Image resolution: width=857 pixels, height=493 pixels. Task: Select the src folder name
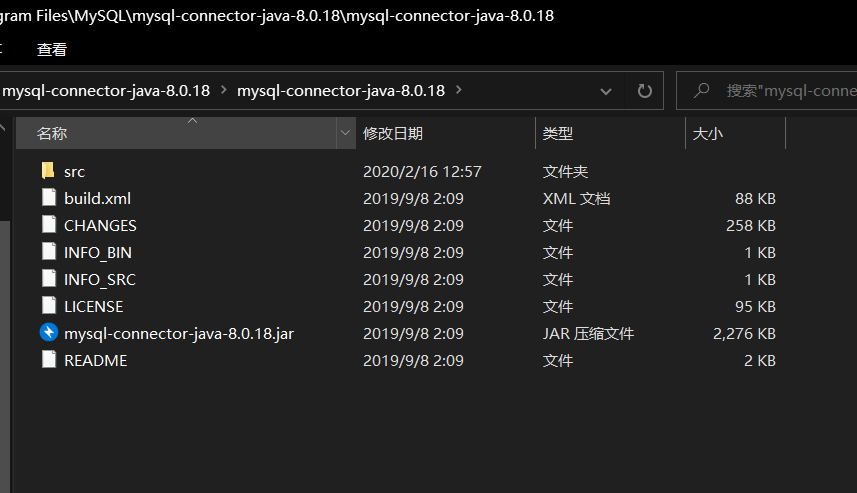click(x=74, y=172)
